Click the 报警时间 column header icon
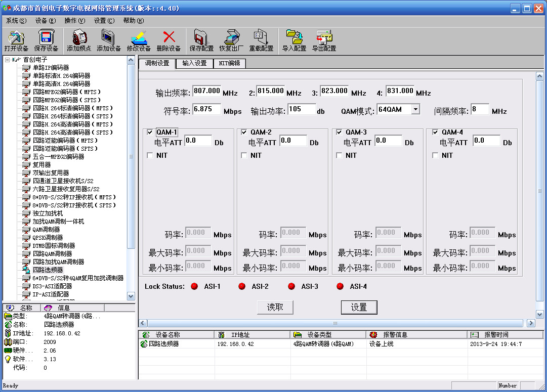The image size is (547, 392). pos(475,335)
